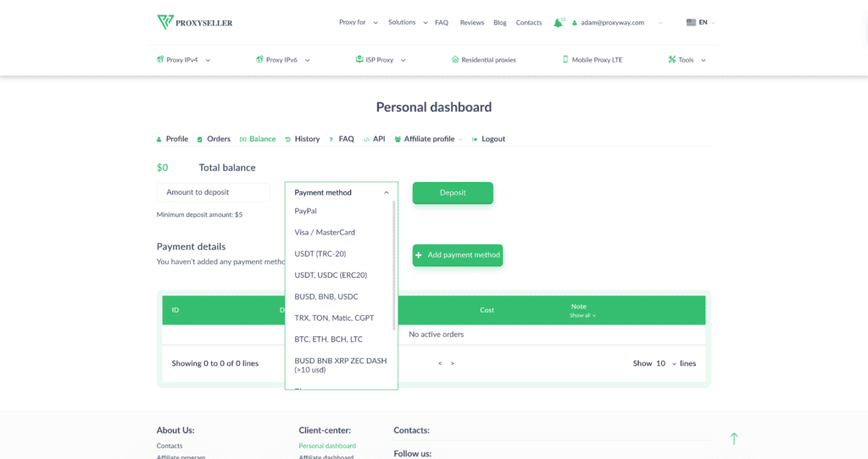Expand the Proxy IPv6 chevron
This screenshot has width=868, height=459.
307,60
